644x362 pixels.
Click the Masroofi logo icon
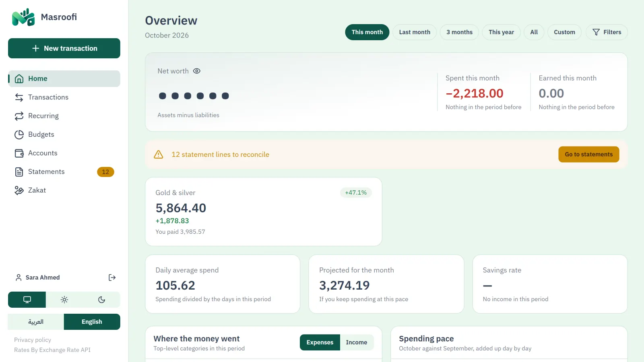coord(23,17)
